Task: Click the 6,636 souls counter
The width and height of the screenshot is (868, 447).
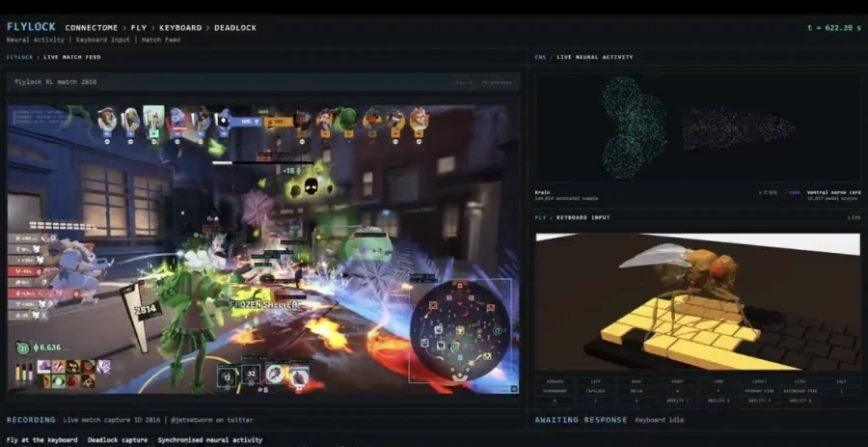Action: coord(47,348)
